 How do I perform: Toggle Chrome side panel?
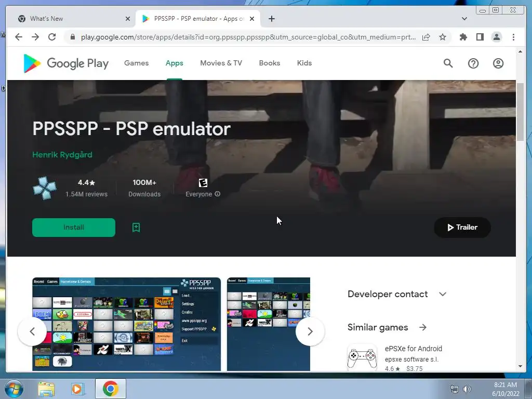tap(480, 37)
